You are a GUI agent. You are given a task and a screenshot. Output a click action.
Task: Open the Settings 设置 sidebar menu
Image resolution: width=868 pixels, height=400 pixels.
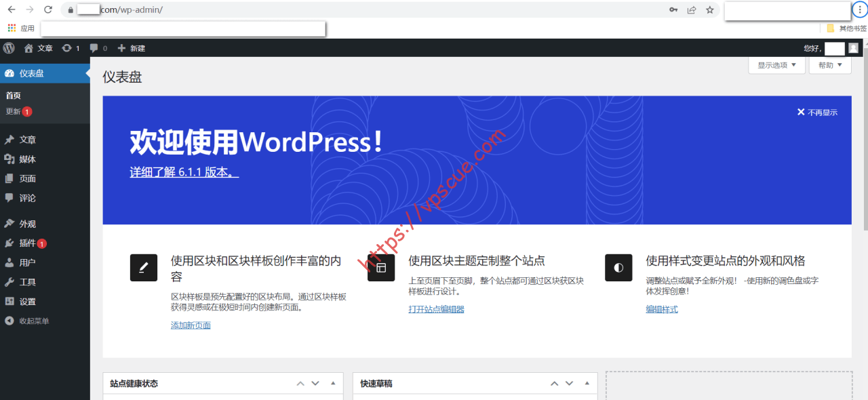pyautogui.click(x=45, y=302)
